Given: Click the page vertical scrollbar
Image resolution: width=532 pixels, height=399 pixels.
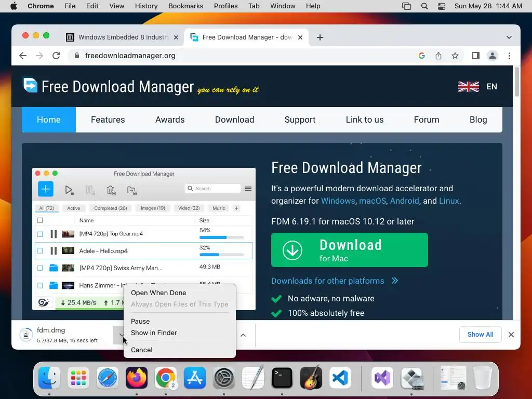Looking at the screenshot, I should coord(517,82).
